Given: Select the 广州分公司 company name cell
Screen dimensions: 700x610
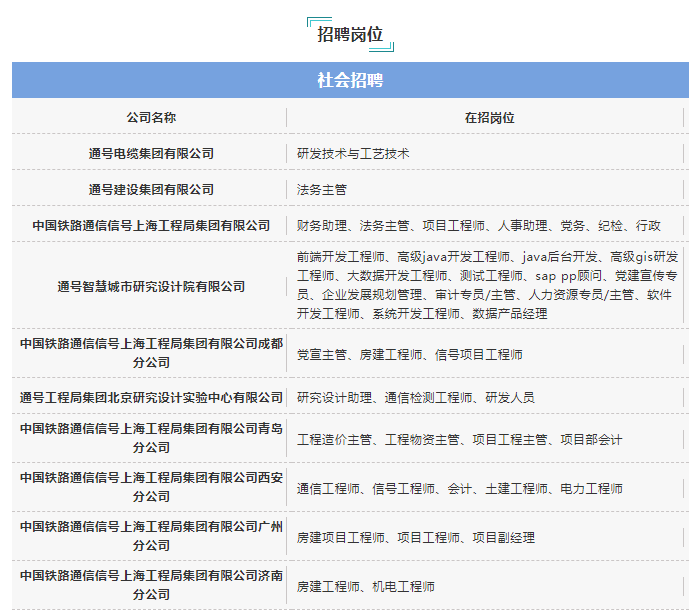Looking at the screenshot, I should click(151, 536).
